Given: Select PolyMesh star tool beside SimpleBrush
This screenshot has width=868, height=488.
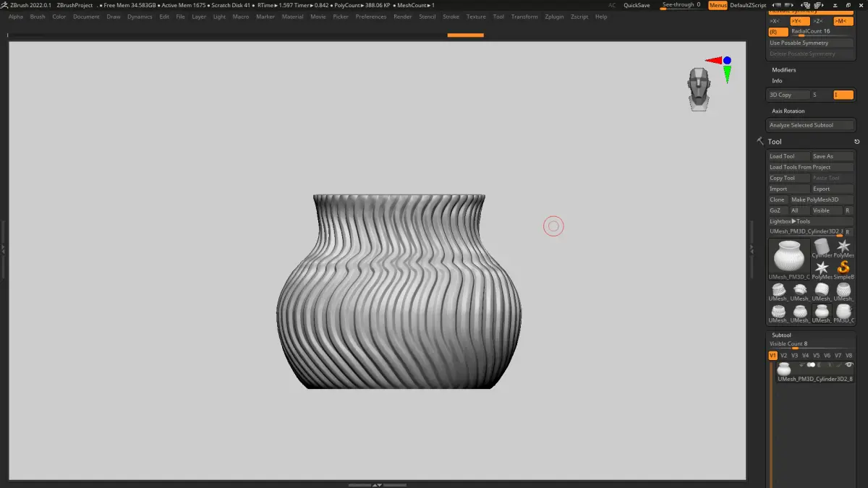Looking at the screenshot, I should pyautogui.click(x=822, y=269).
